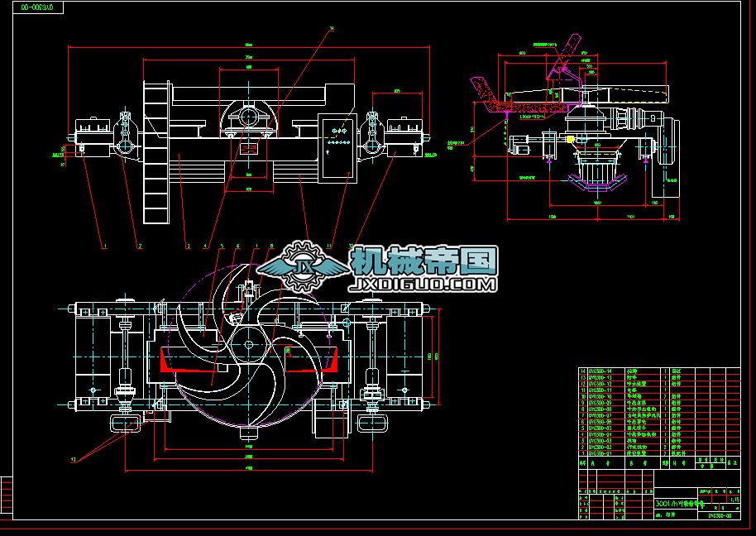Click drawing number DYG300-00 in title block
The image size is (756, 536).
720,516
